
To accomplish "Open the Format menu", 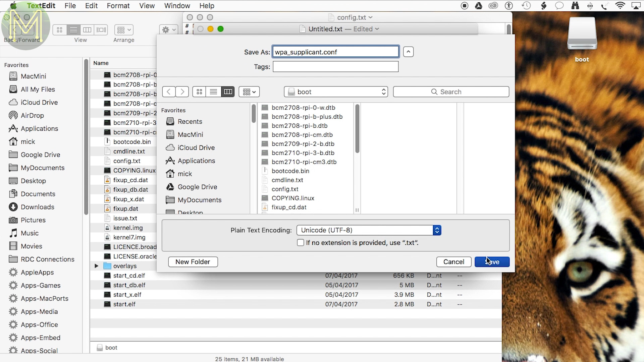I will pyautogui.click(x=118, y=6).
